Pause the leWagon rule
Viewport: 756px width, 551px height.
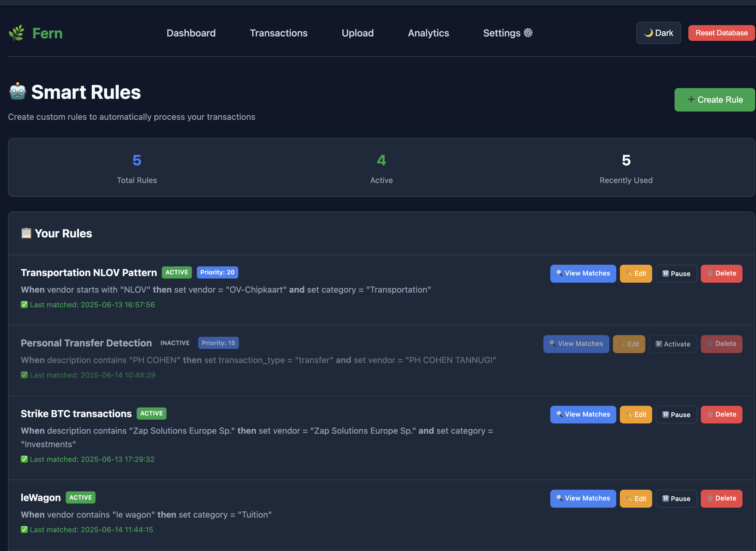pyautogui.click(x=676, y=498)
